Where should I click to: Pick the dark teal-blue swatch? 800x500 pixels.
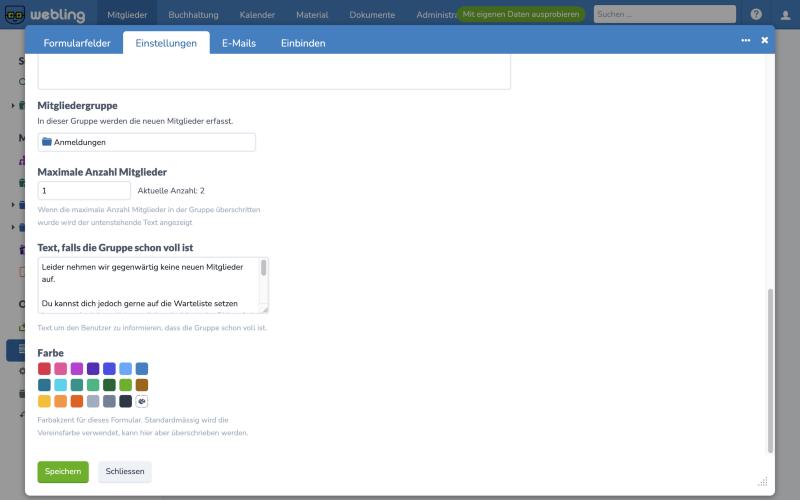[44, 385]
